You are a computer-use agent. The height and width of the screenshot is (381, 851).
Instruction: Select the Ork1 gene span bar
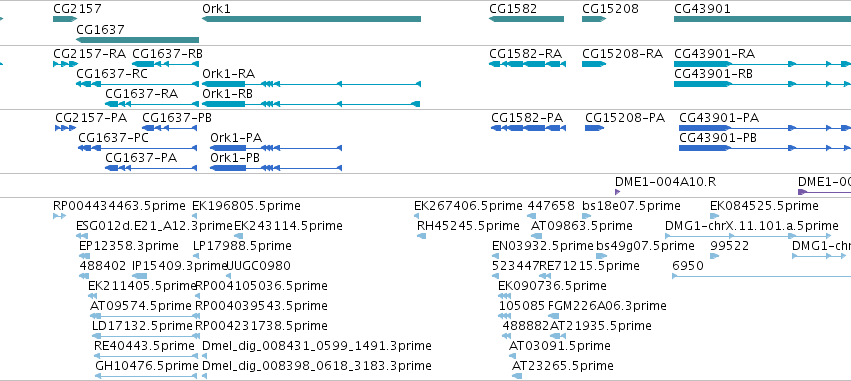point(312,19)
